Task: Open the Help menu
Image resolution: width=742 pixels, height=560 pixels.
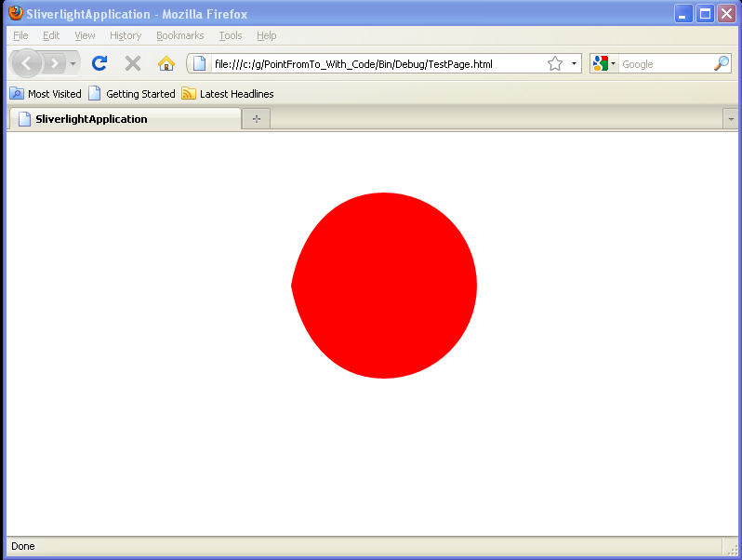Action: pyautogui.click(x=267, y=35)
